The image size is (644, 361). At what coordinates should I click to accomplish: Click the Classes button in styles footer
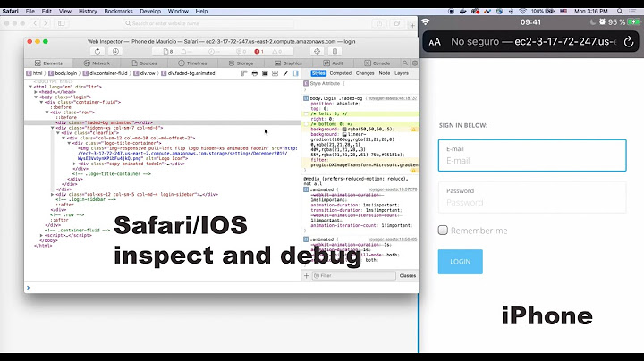tap(408, 276)
